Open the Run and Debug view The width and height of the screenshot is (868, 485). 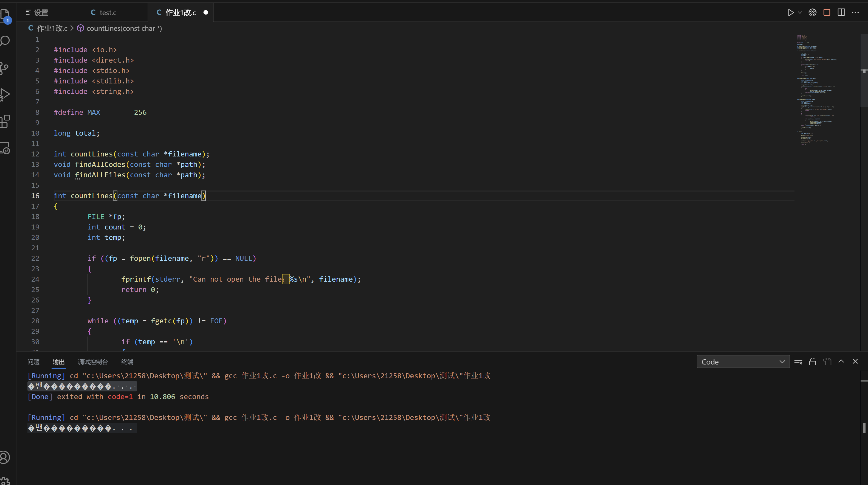click(x=5, y=95)
